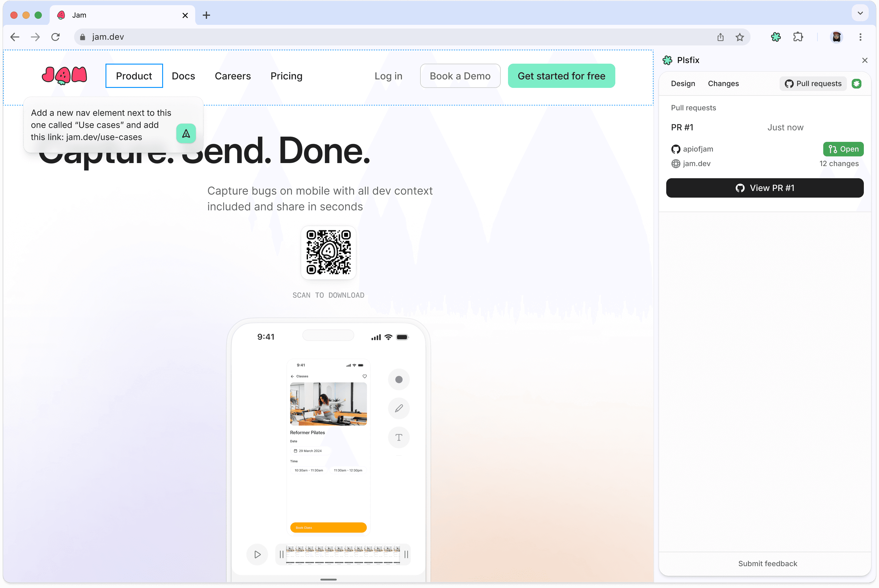Screen dimensions: 879x588
Task: Bookmark this page with the star icon
Action: coord(739,37)
